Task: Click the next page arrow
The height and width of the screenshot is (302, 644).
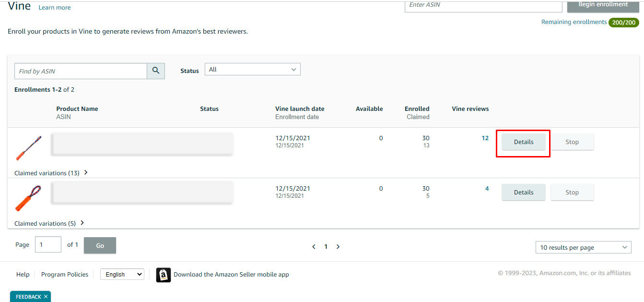Action: pos(338,246)
